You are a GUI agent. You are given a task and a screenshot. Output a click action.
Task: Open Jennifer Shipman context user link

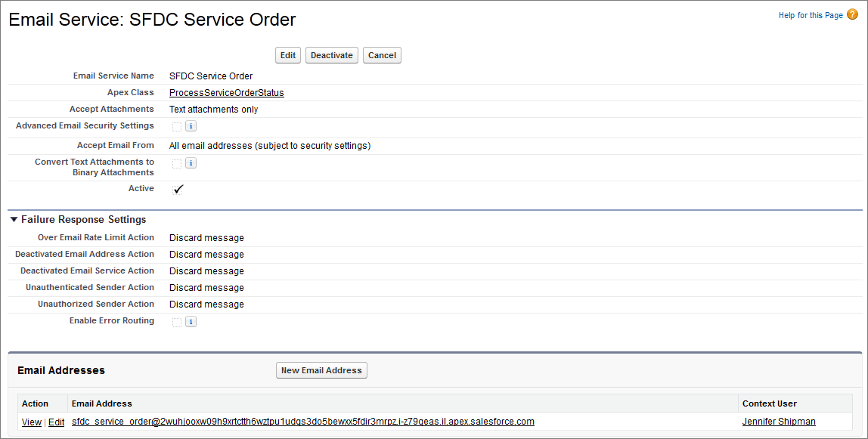coord(778,422)
